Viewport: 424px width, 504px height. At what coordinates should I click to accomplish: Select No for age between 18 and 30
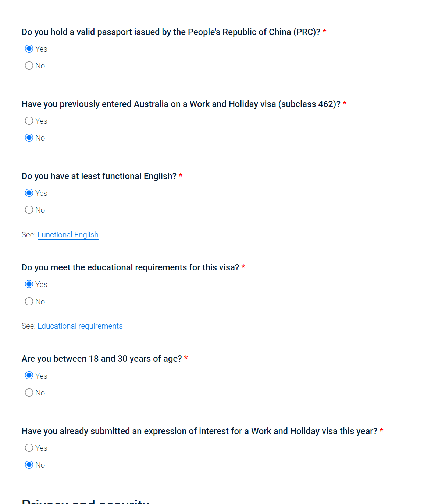pos(29,393)
